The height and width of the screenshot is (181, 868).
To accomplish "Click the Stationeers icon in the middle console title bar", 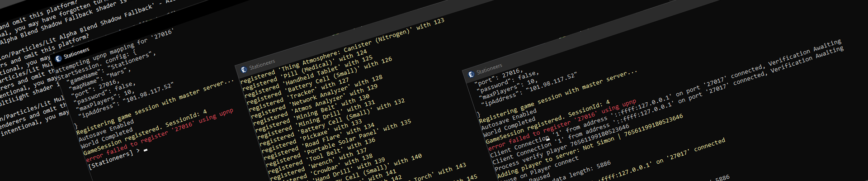I will tap(244, 69).
